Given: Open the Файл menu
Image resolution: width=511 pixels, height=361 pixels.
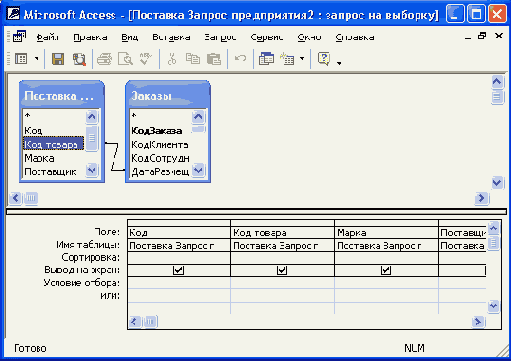Looking at the screenshot, I should pyautogui.click(x=48, y=37).
